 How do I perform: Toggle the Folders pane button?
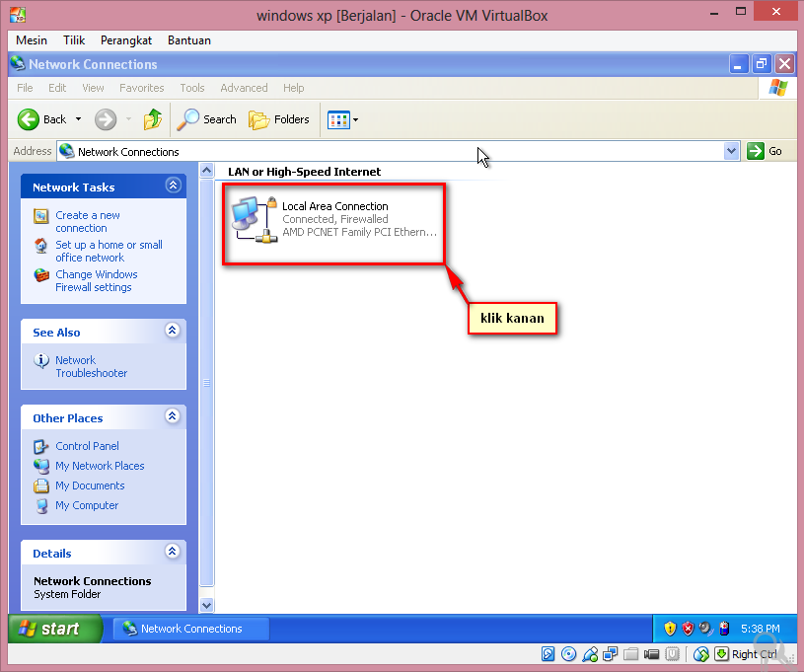[x=279, y=119]
